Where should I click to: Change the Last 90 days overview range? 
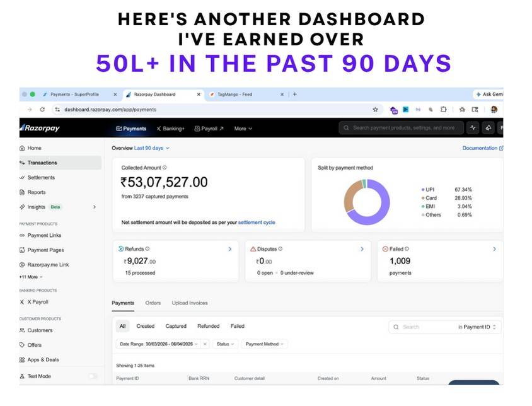[x=152, y=148]
